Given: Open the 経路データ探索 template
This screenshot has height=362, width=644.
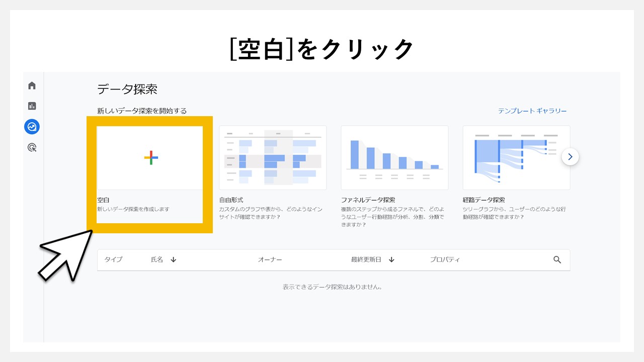Looking at the screenshot, I should [x=516, y=157].
